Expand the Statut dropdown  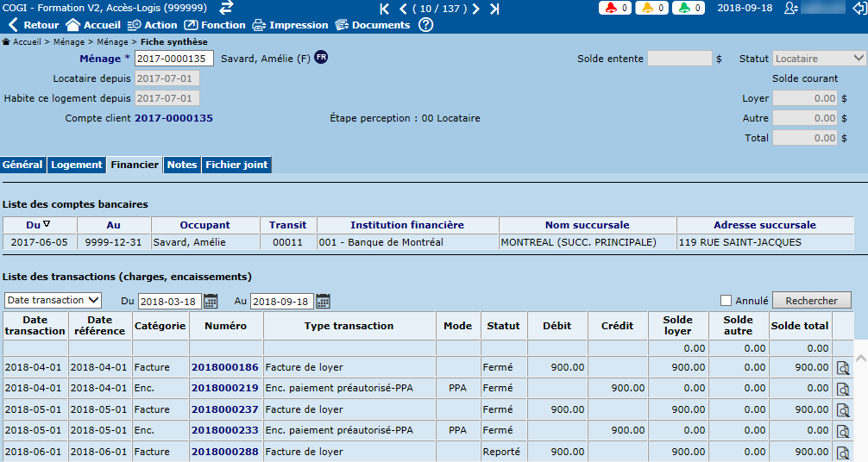click(x=819, y=59)
